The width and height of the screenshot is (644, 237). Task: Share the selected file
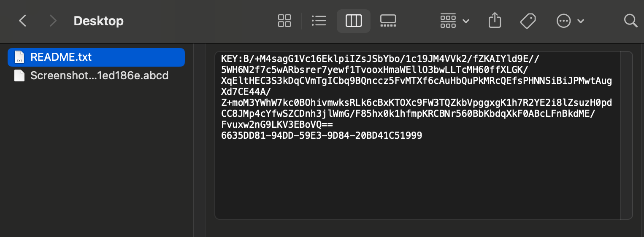(x=495, y=20)
